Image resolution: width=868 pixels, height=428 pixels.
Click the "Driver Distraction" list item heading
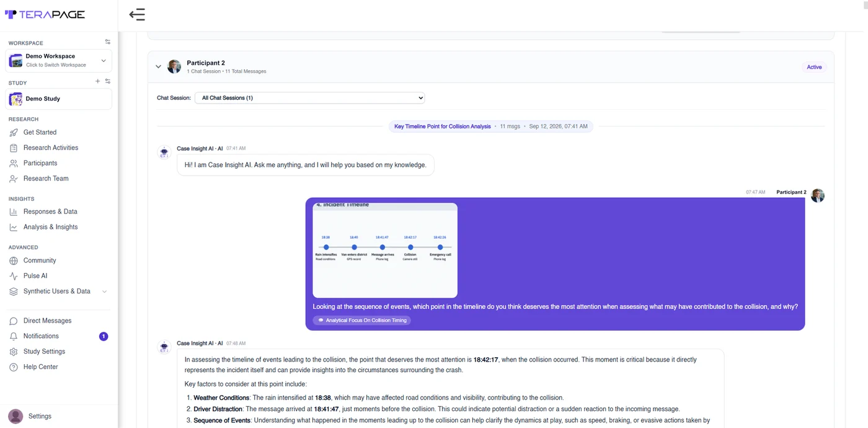pyautogui.click(x=218, y=409)
